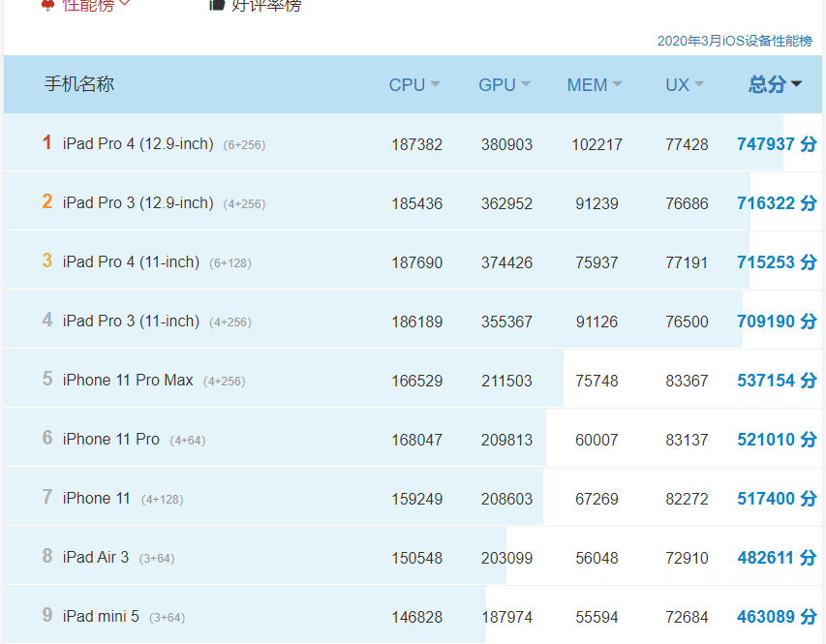
Task: Click GPU value 380903
Action: (x=506, y=144)
